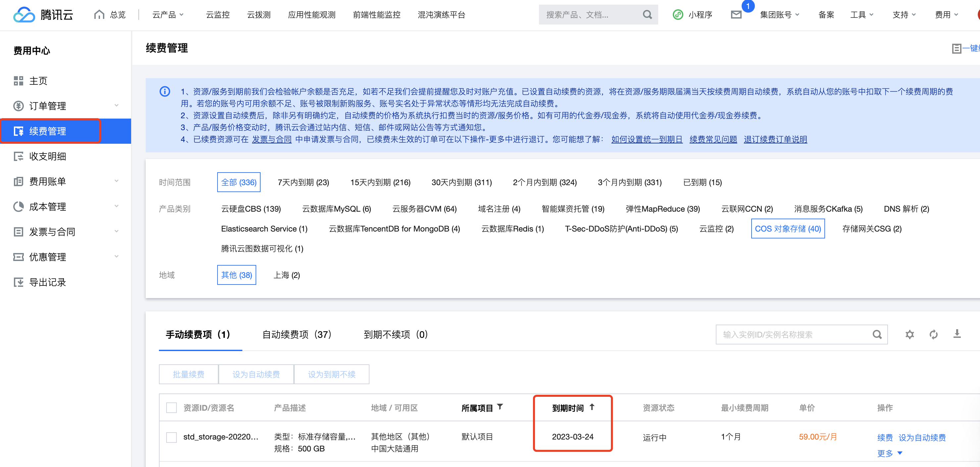
Task: Open 应用性能观测 in top navigation
Action: [312, 15]
